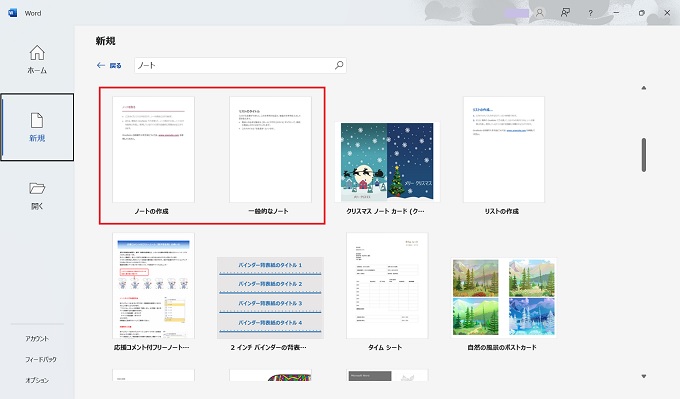Restore down the Word window
680x399 pixels.
641,13
